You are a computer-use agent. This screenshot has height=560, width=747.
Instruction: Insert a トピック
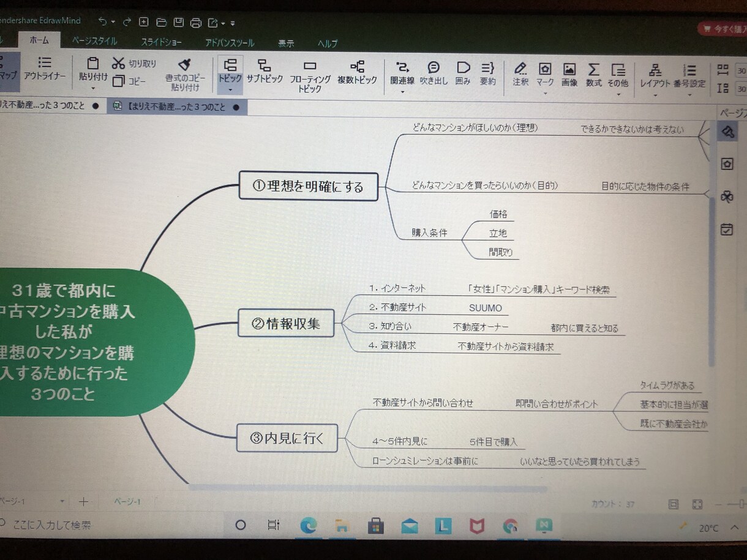point(230,70)
